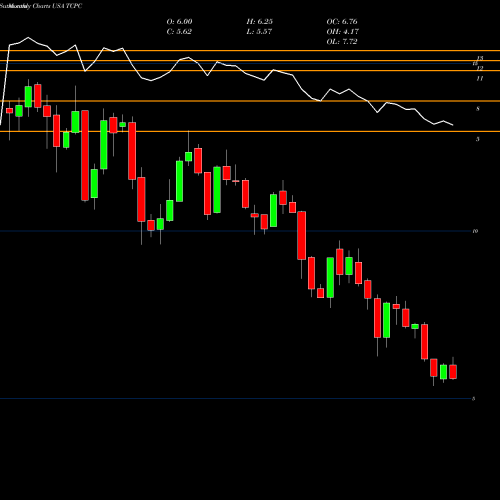Click the '13' label near orange line

point(480,58)
